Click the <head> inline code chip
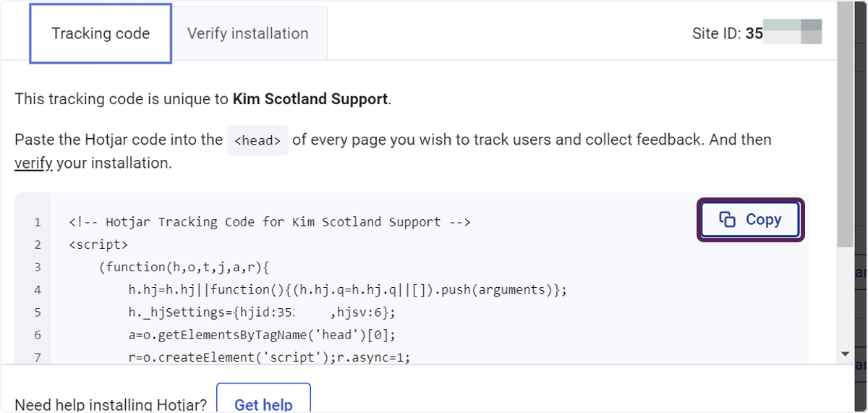 (258, 140)
